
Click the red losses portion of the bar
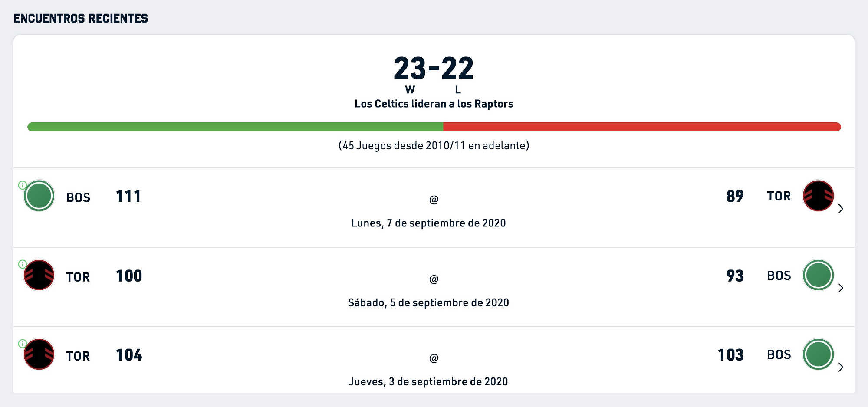click(642, 127)
